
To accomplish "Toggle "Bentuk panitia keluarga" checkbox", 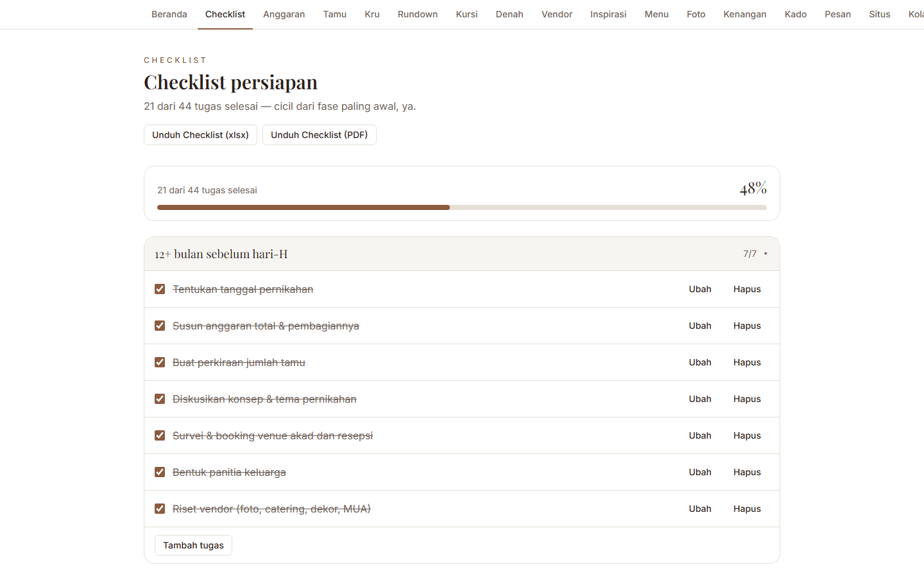I will [x=160, y=472].
